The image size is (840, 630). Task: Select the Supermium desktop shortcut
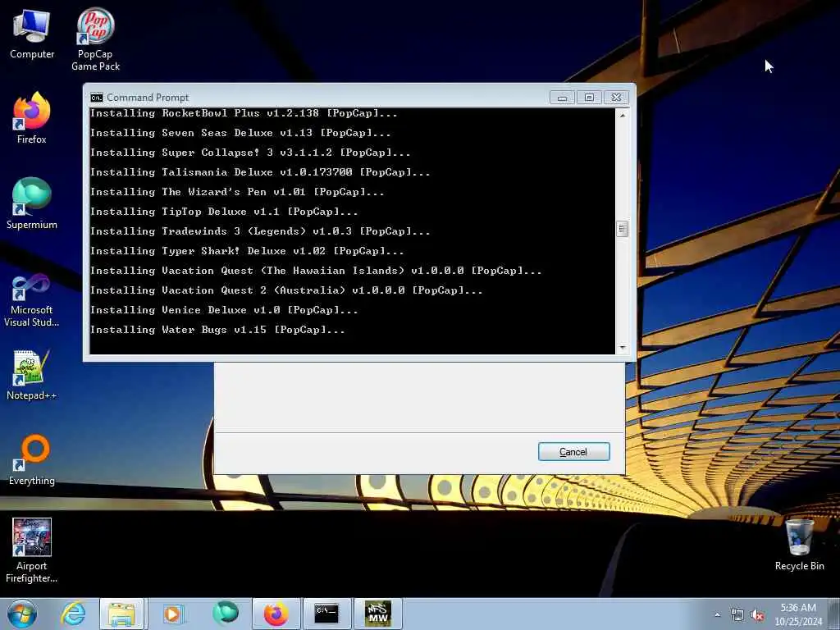(x=32, y=203)
